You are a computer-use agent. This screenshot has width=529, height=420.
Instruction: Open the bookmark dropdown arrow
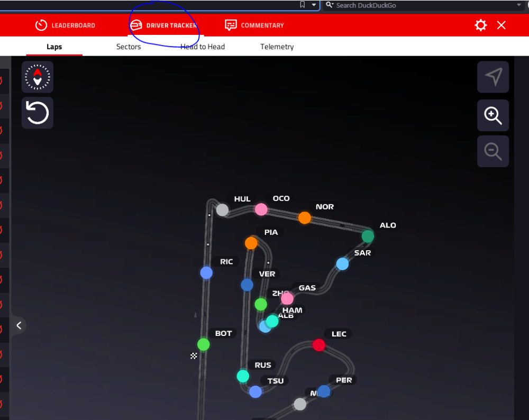point(314,5)
